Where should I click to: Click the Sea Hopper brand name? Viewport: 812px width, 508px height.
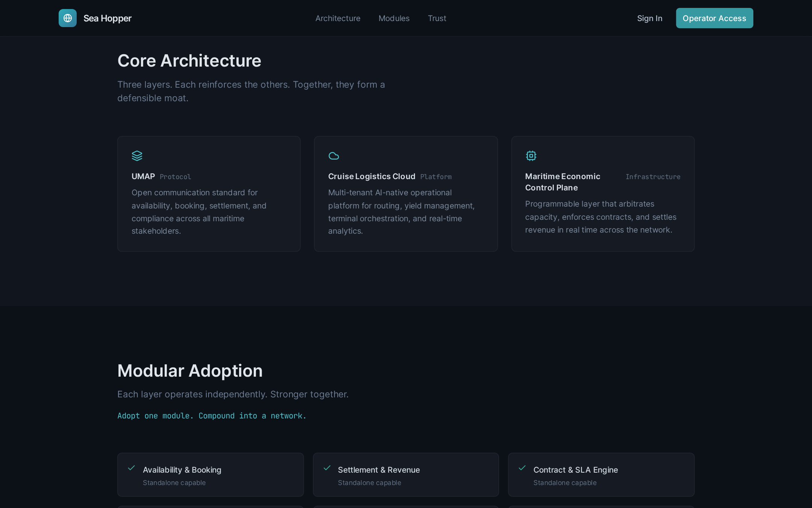pos(108,18)
